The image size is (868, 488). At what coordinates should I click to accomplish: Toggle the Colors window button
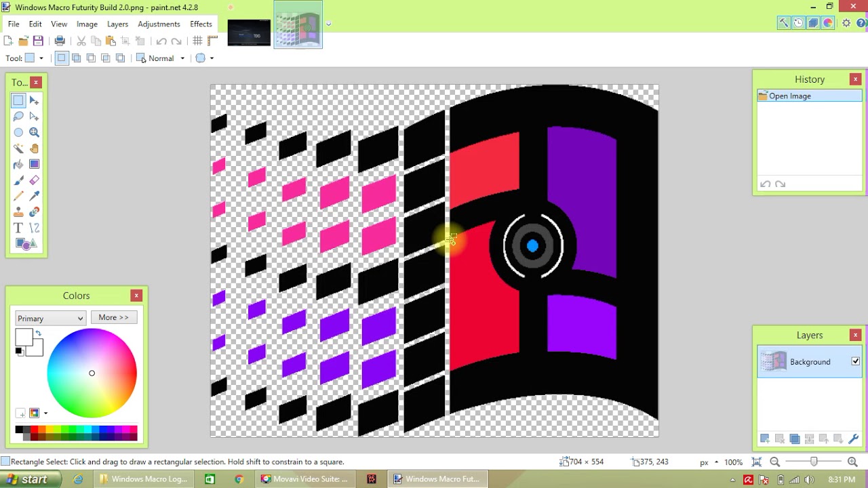(828, 23)
